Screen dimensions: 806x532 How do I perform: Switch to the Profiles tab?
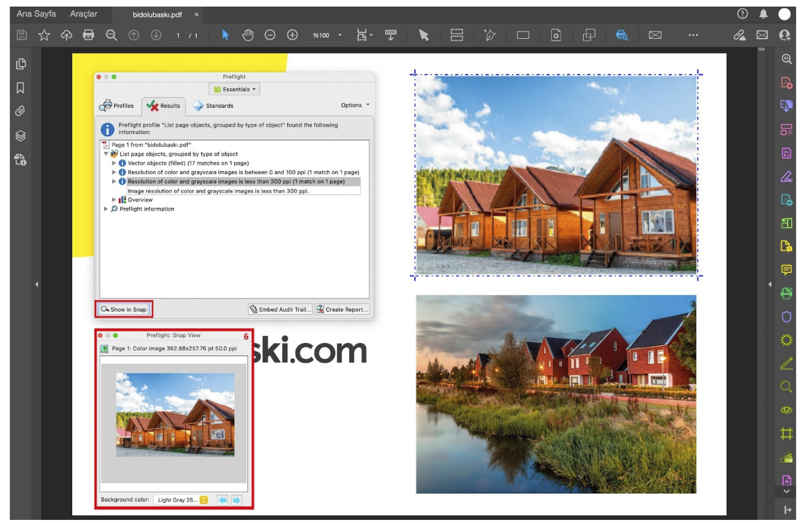click(x=117, y=106)
